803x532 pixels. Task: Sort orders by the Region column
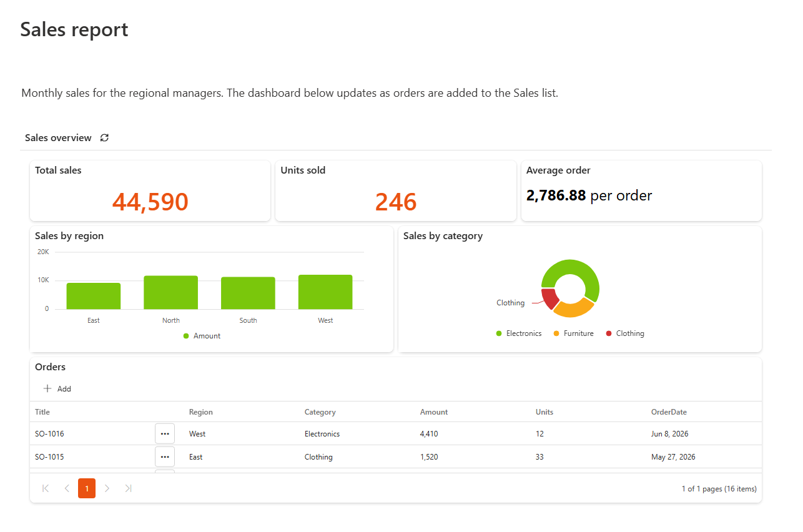click(x=201, y=412)
